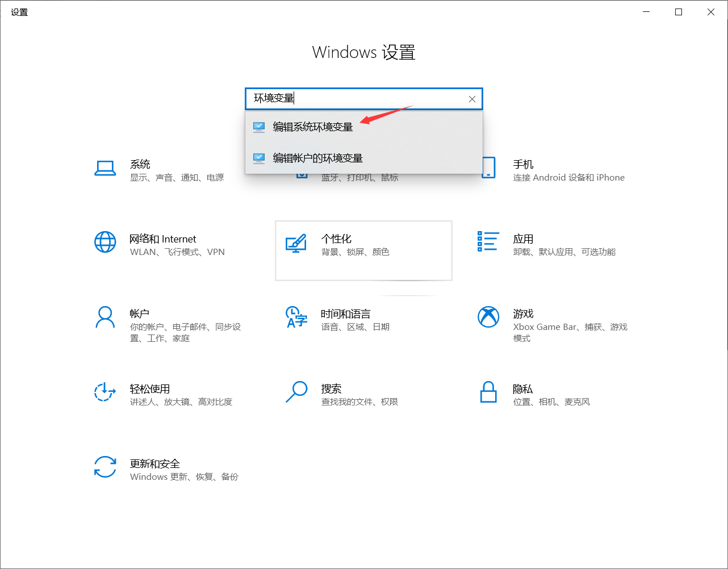The height and width of the screenshot is (569, 728).
Task: Click into the 环境变量 search field
Action: coord(364,99)
